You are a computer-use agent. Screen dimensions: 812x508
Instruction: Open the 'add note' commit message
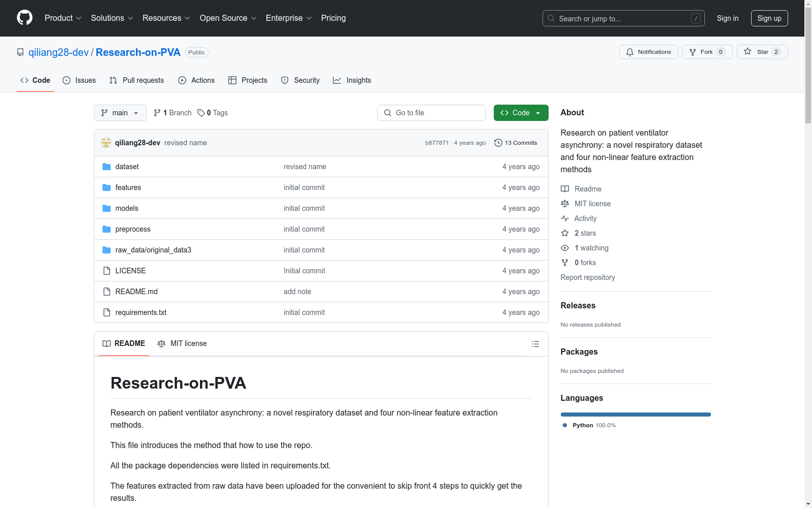(297, 292)
